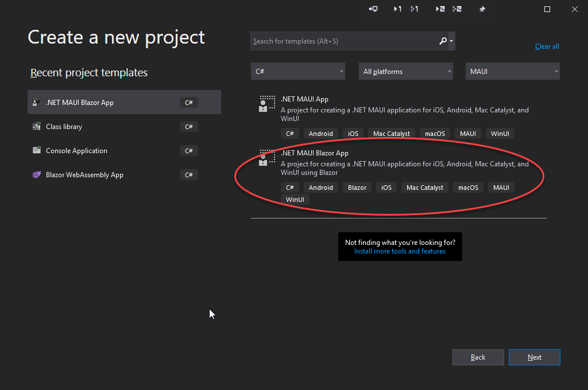Select the .NET MAUI App template title
The width and height of the screenshot is (588, 390).
[x=304, y=99]
